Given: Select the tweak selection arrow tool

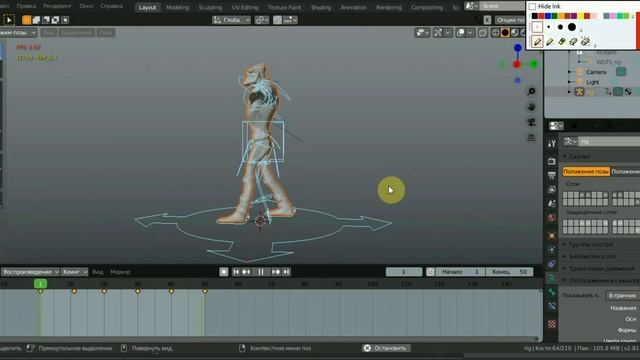Looking at the screenshot, I should point(9,20).
